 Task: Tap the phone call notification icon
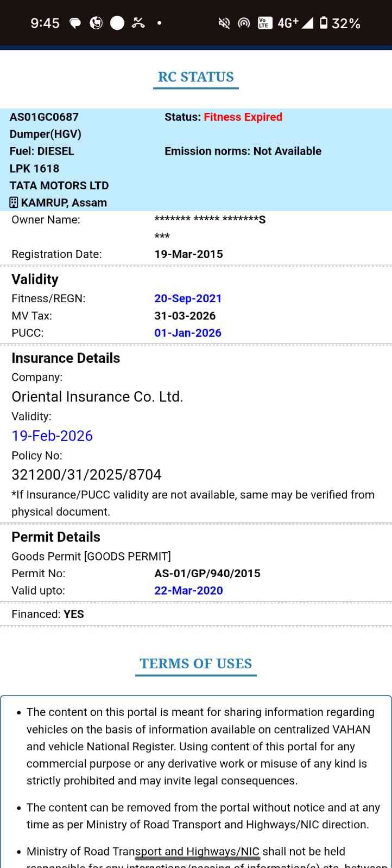click(x=96, y=23)
